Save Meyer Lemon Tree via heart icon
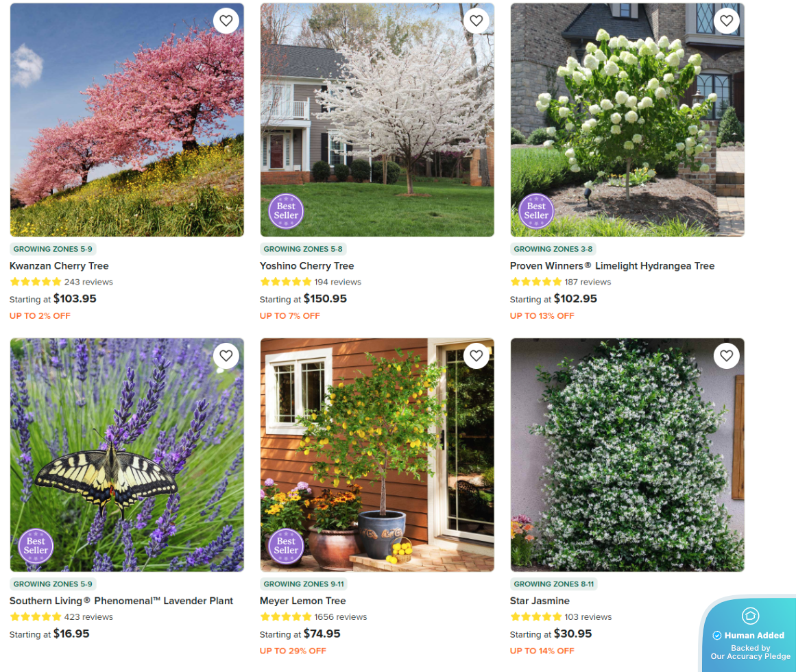This screenshot has height=672, width=796. (477, 356)
